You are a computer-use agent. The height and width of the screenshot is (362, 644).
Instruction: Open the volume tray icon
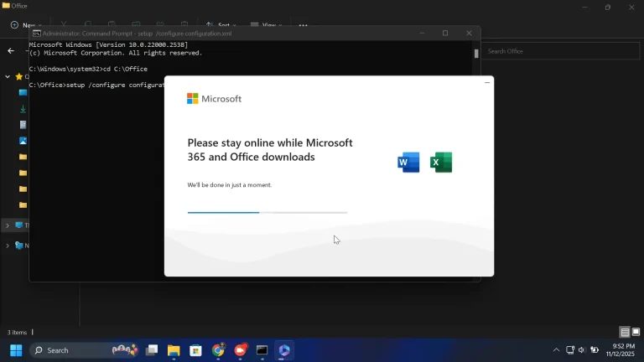(582, 350)
